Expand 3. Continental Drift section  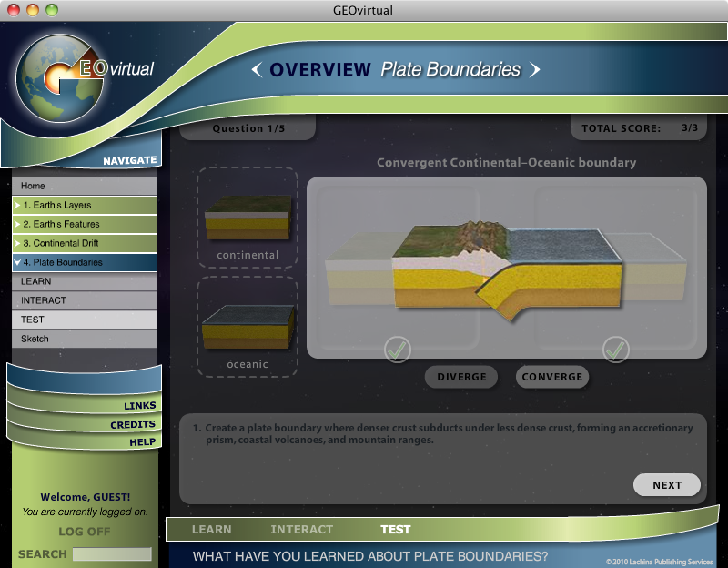pyautogui.click(x=85, y=243)
